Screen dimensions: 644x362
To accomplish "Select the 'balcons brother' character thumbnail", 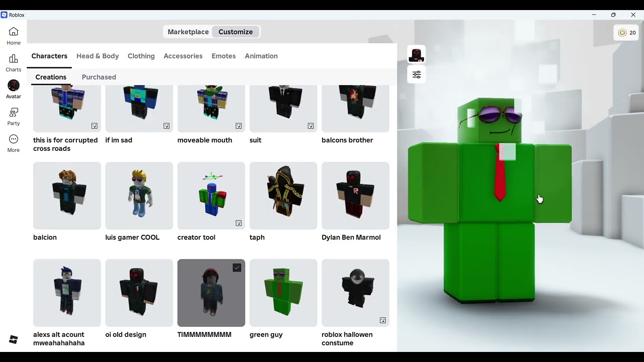I will coord(355,109).
